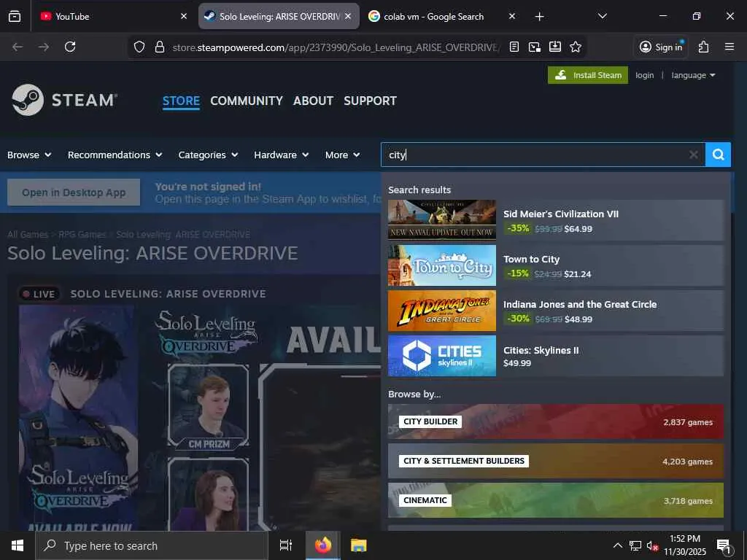Click the Steam search field containing city
The image size is (747, 560).
[543, 155]
